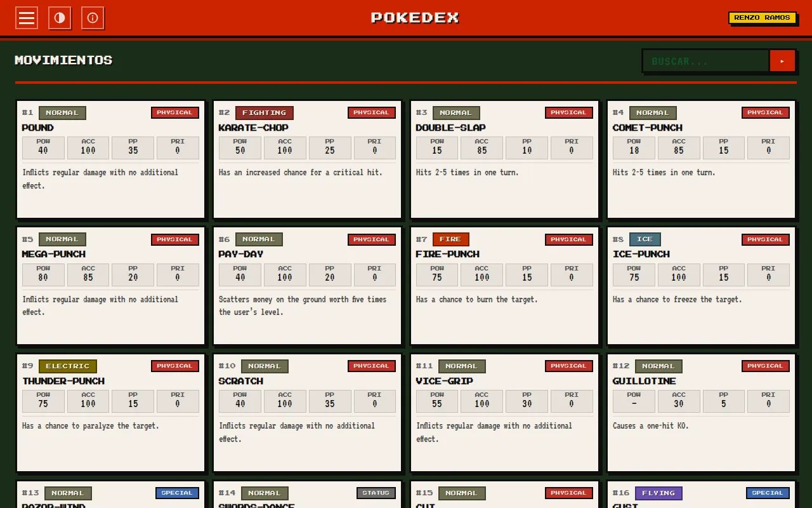
Task: Toggle the contrast theme icon
Action: [x=60, y=18]
